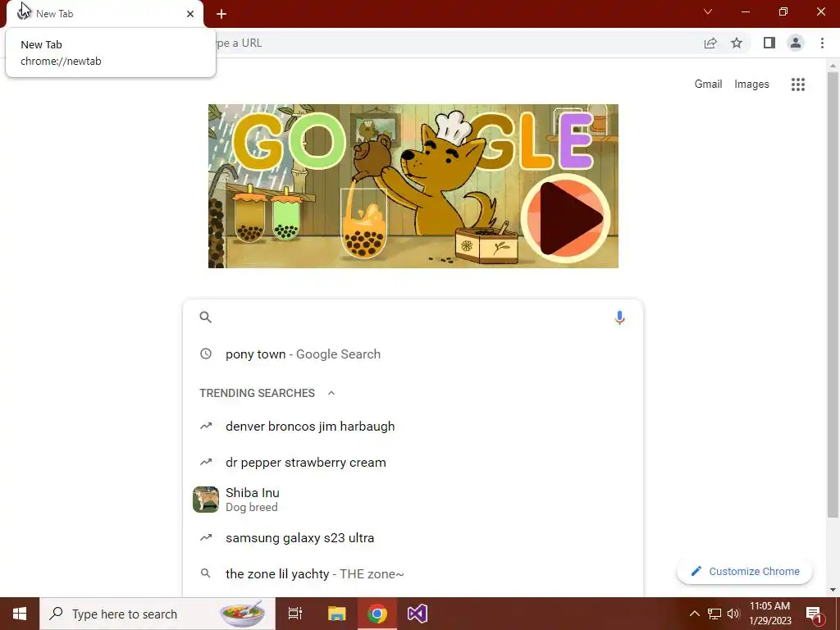Click the Customize Chrome button
840x630 pixels.
(745, 572)
